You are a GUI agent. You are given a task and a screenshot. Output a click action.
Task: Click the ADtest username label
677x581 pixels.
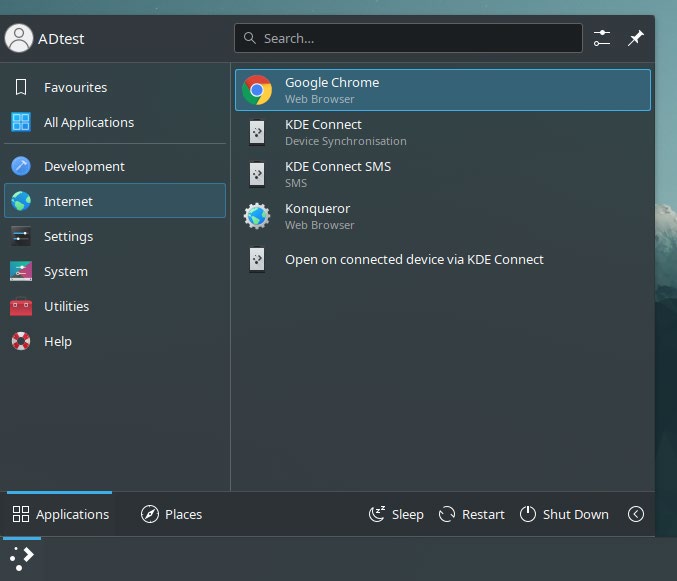[61, 39]
